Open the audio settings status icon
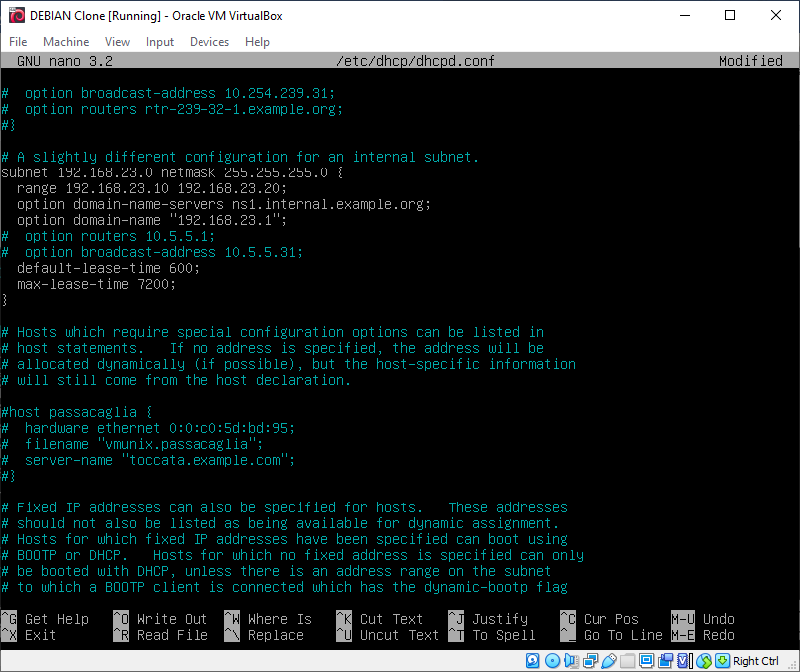The height and width of the screenshot is (672, 800). pyautogui.click(x=571, y=661)
